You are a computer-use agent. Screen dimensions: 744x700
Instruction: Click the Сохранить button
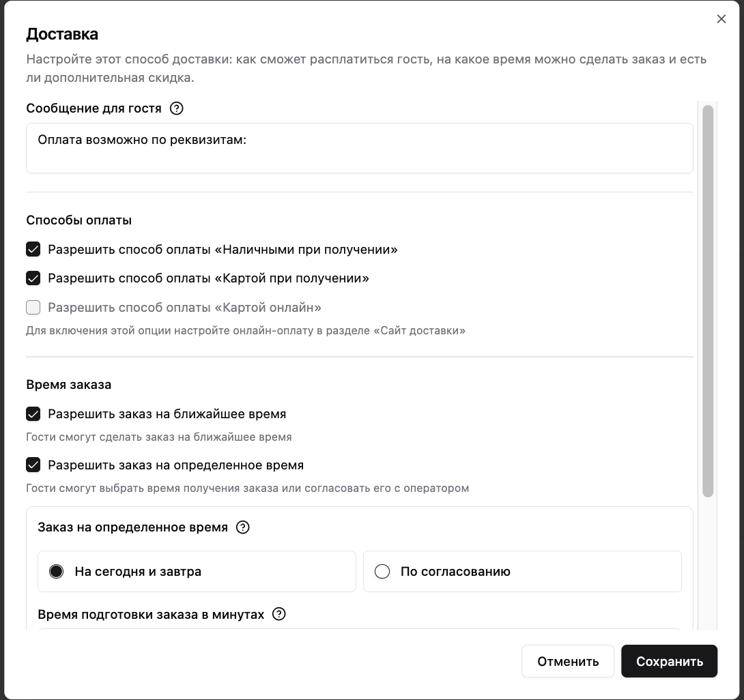tap(669, 661)
